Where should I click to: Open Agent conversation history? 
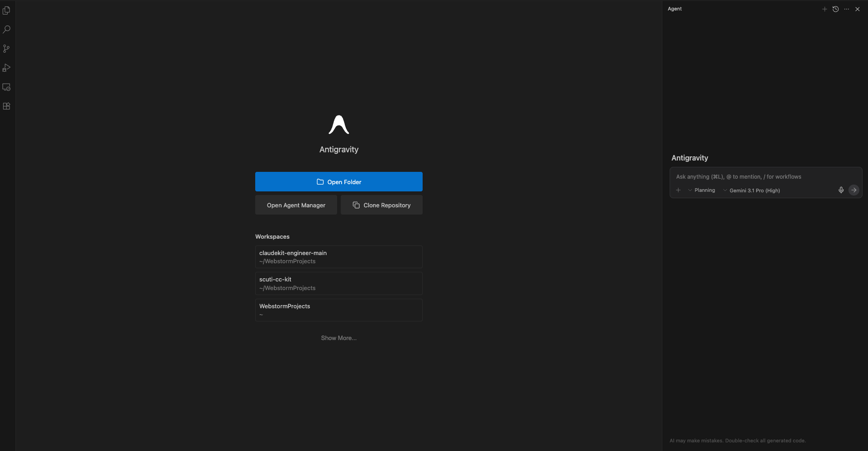coord(835,9)
